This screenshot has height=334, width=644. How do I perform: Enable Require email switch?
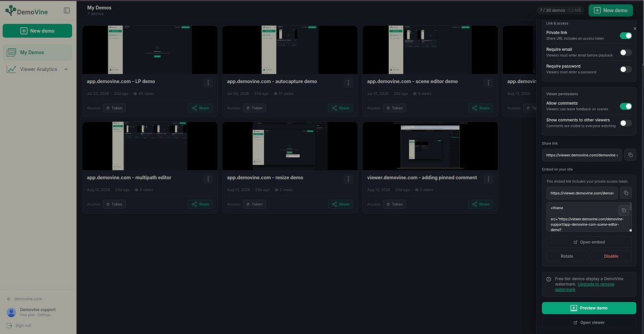(626, 52)
